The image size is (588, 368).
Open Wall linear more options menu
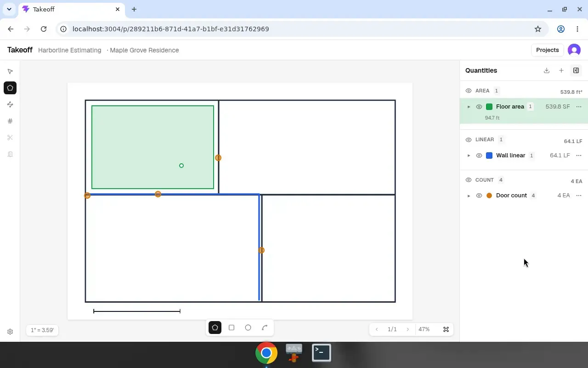pyautogui.click(x=579, y=155)
